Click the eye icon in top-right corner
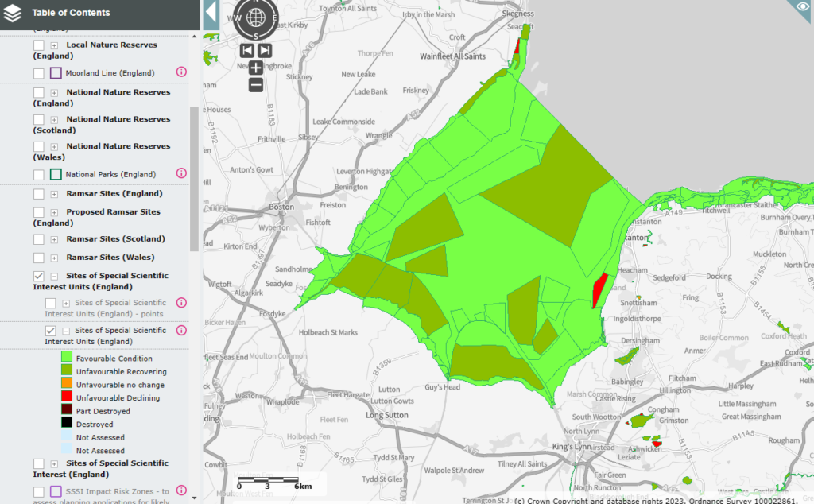814x504 pixels. 802,8
